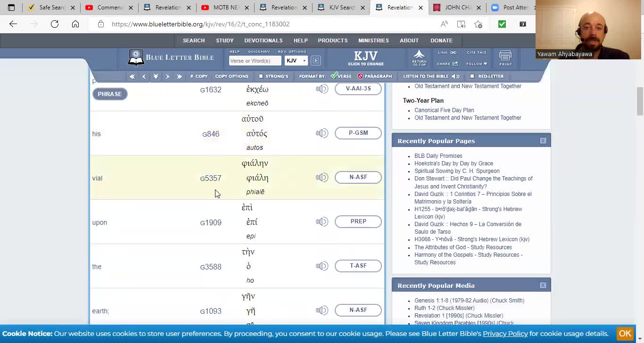
Task: Open BLB Daily Promises link
Action: tap(438, 156)
